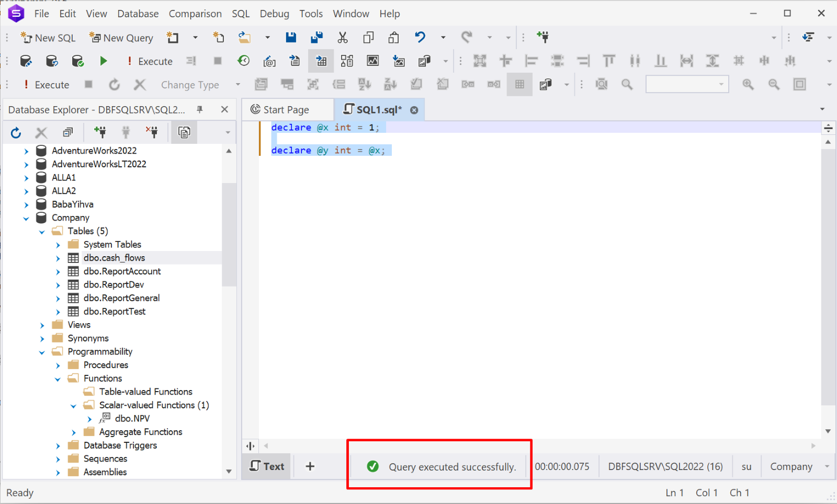Open the Database menu
This screenshot has width=837, height=504.
click(x=138, y=14)
